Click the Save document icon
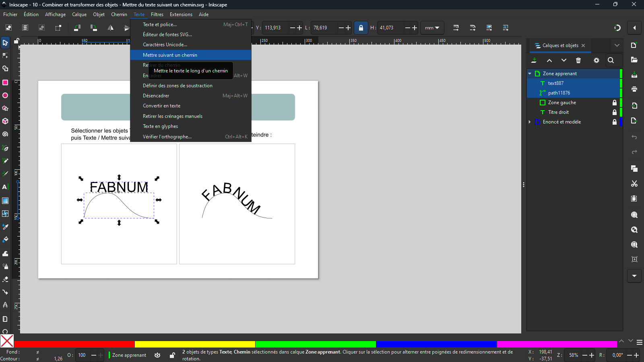The height and width of the screenshot is (362, 644). point(634,75)
